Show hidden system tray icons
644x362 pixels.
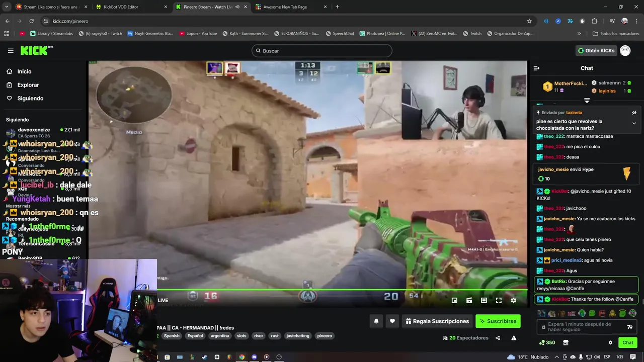(557, 357)
